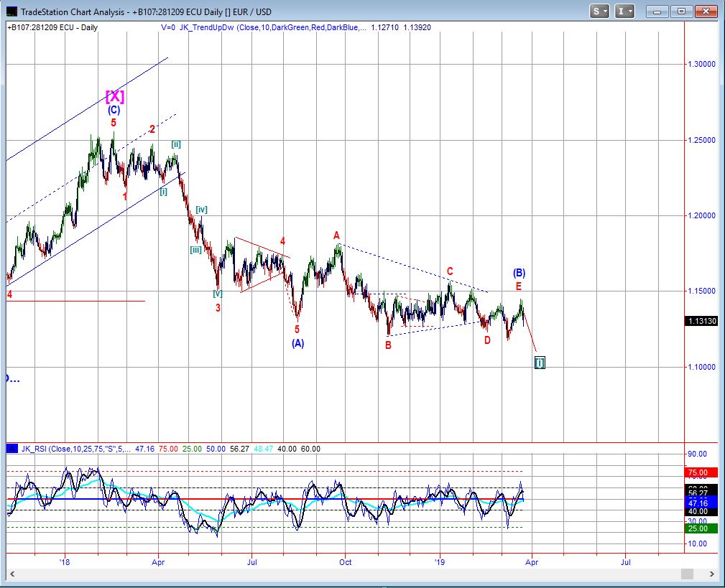Click the 90.00 RSI axis label

pos(697,454)
